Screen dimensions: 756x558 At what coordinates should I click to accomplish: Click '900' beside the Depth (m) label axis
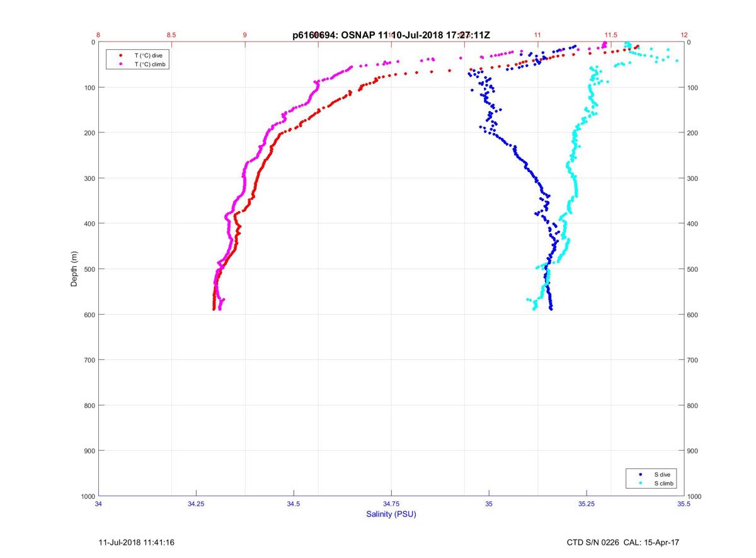[89, 451]
